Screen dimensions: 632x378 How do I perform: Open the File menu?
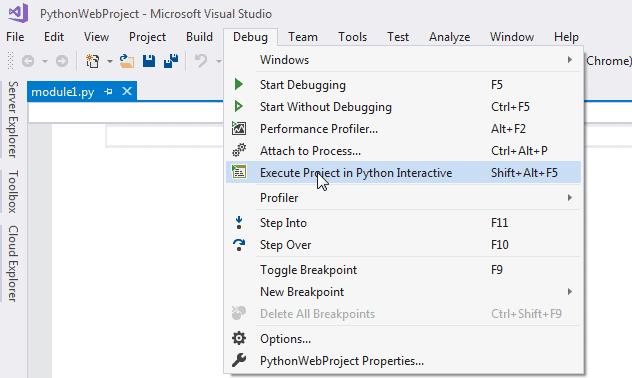click(x=15, y=37)
